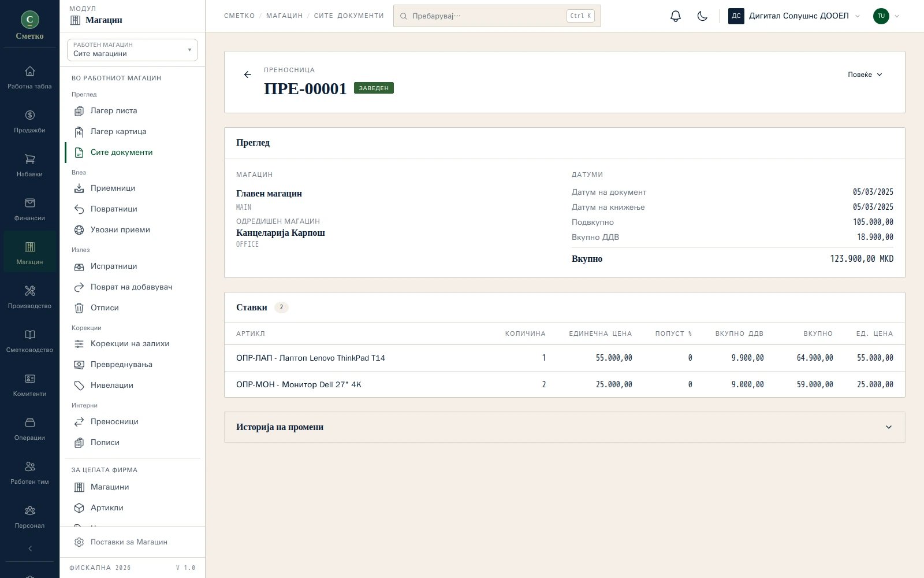This screenshot has width=924, height=578.
Task: Open Производство module icon
Action: (x=30, y=297)
